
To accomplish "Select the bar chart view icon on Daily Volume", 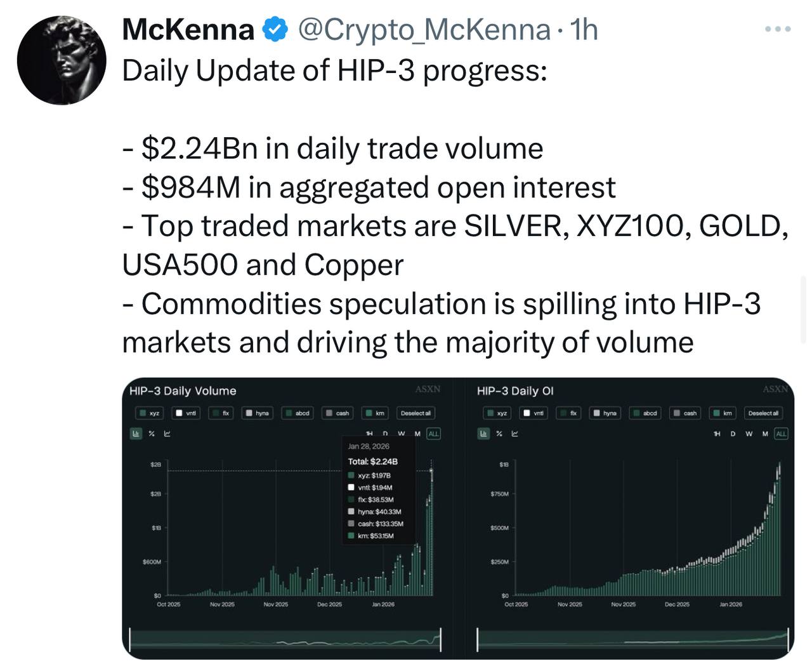I will coord(136,434).
